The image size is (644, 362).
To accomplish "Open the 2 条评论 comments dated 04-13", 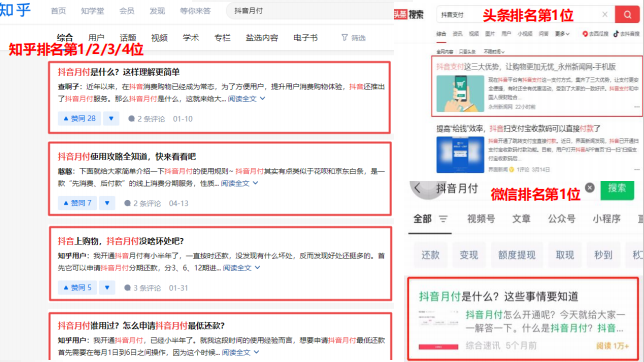I will [x=142, y=203].
